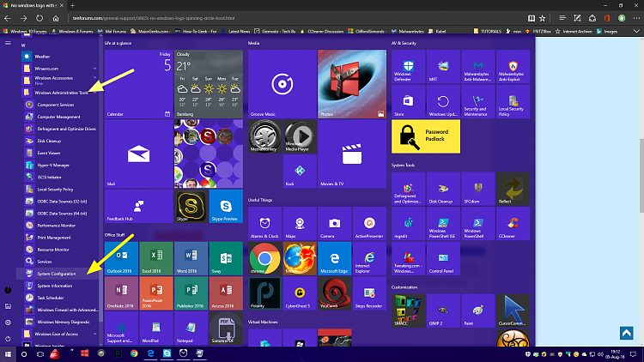This screenshot has height=362, width=644.
Task: Launch CyberGhost 5 tile
Action: [x=300, y=293]
